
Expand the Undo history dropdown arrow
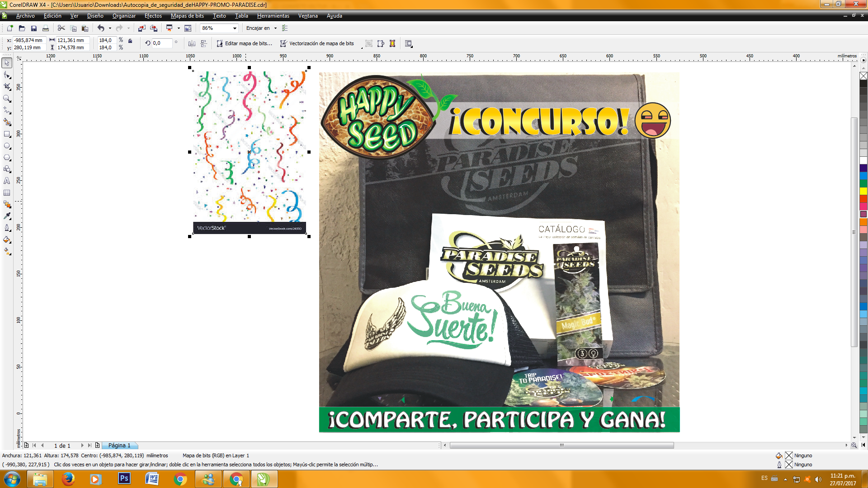[x=110, y=28]
